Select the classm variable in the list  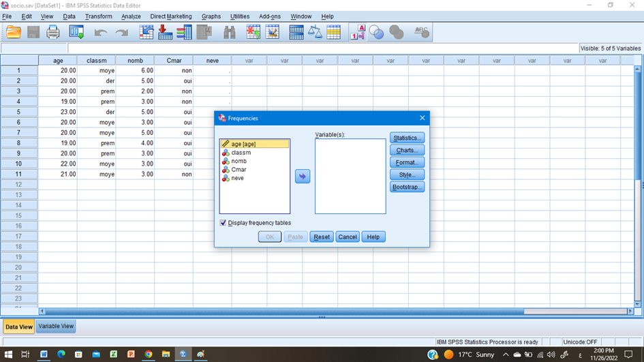click(241, 153)
